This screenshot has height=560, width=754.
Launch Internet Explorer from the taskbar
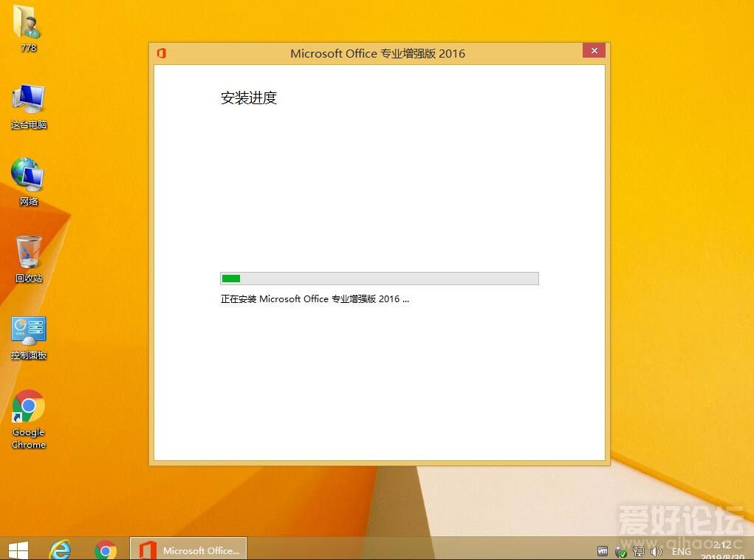point(60,550)
